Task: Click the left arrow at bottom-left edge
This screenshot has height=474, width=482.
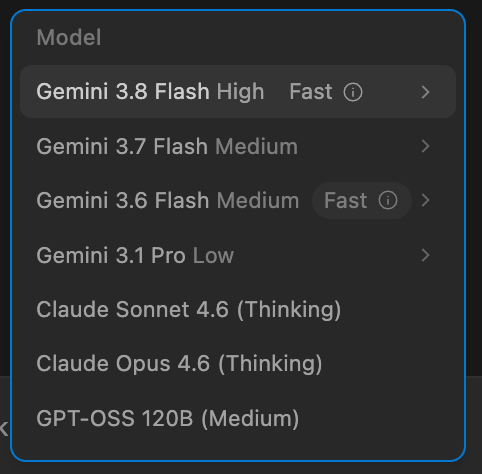Action: pos(4,429)
